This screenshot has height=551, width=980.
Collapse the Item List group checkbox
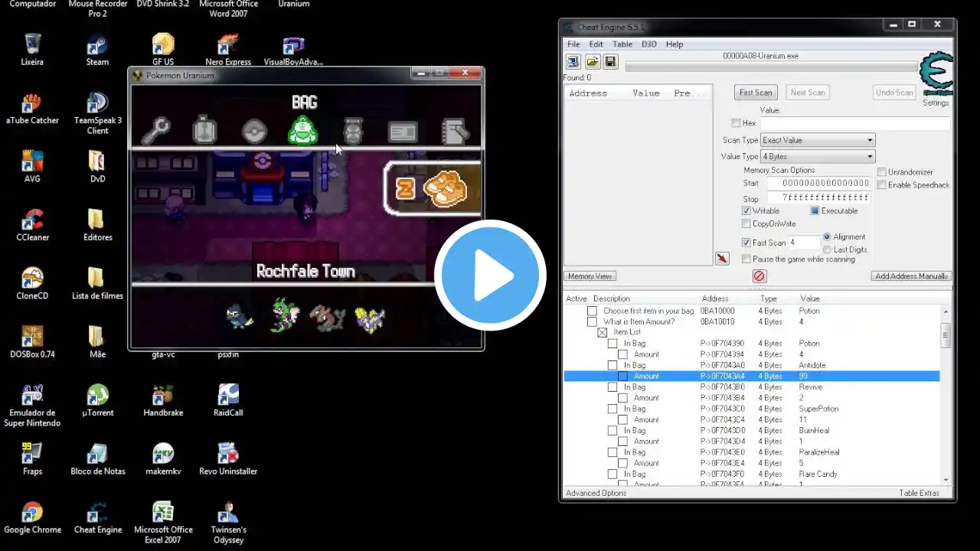[603, 333]
